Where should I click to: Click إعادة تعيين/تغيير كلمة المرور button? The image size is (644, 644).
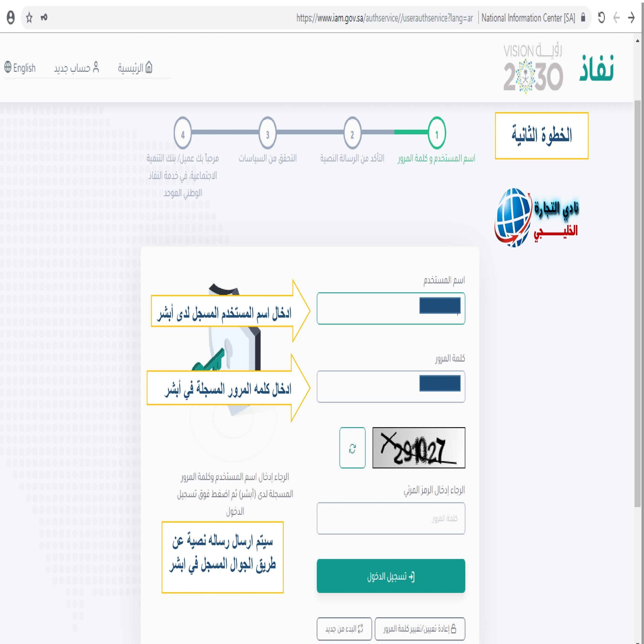420,629
